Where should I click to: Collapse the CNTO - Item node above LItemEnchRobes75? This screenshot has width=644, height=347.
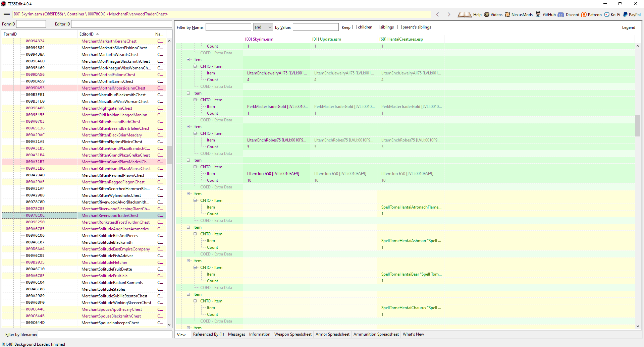pos(195,133)
